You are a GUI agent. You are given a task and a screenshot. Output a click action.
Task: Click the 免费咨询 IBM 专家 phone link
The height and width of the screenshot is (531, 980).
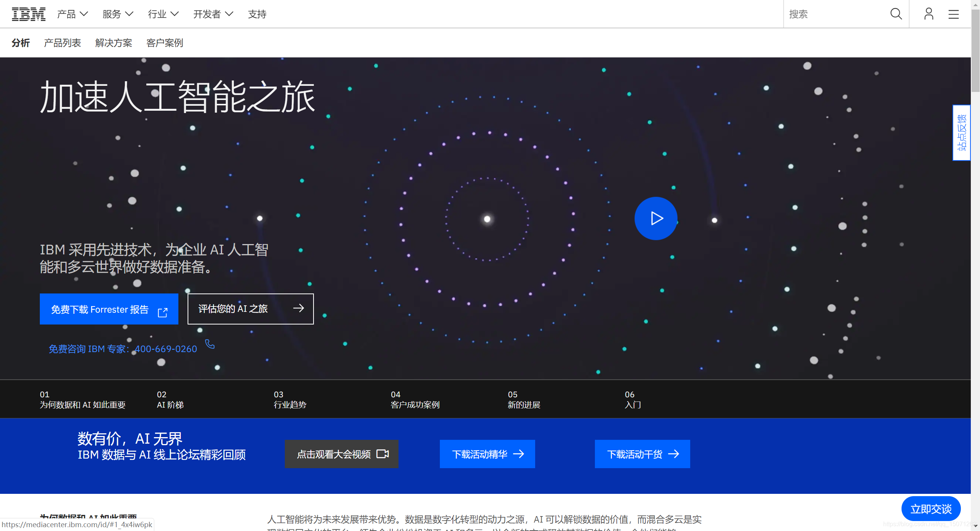coord(123,349)
